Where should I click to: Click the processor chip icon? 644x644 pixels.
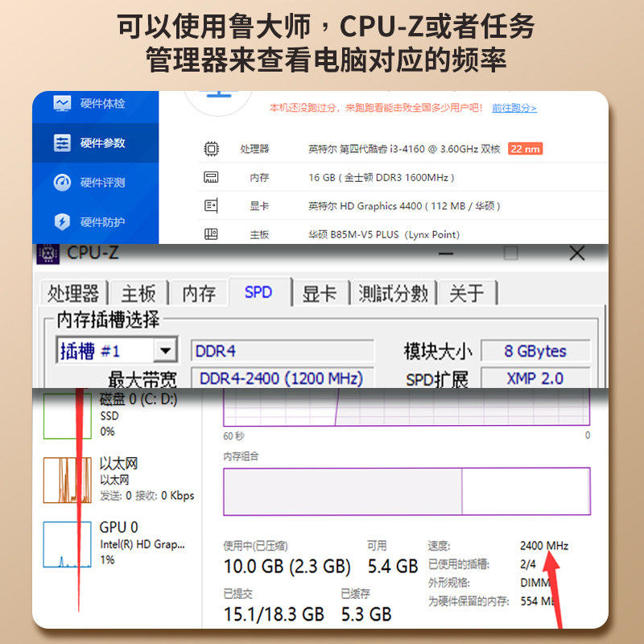click(211, 149)
